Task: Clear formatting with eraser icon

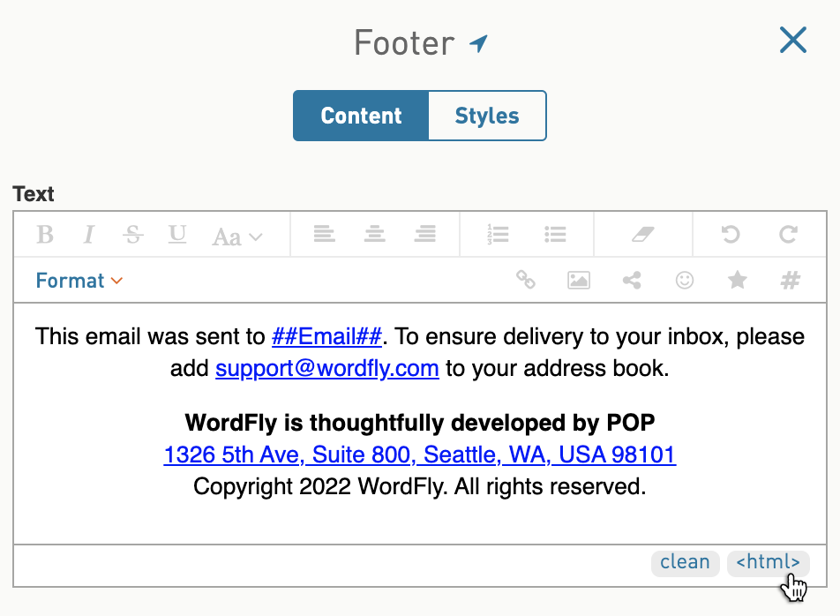Action: point(643,234)
